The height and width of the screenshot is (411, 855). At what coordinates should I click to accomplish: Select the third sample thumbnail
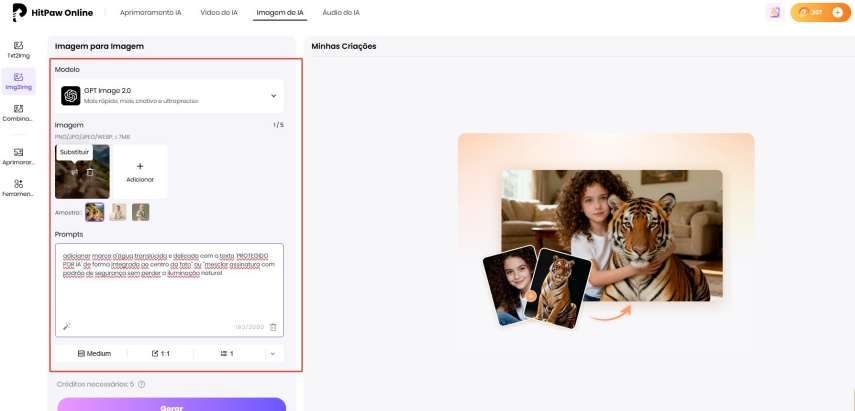(141, 212)
